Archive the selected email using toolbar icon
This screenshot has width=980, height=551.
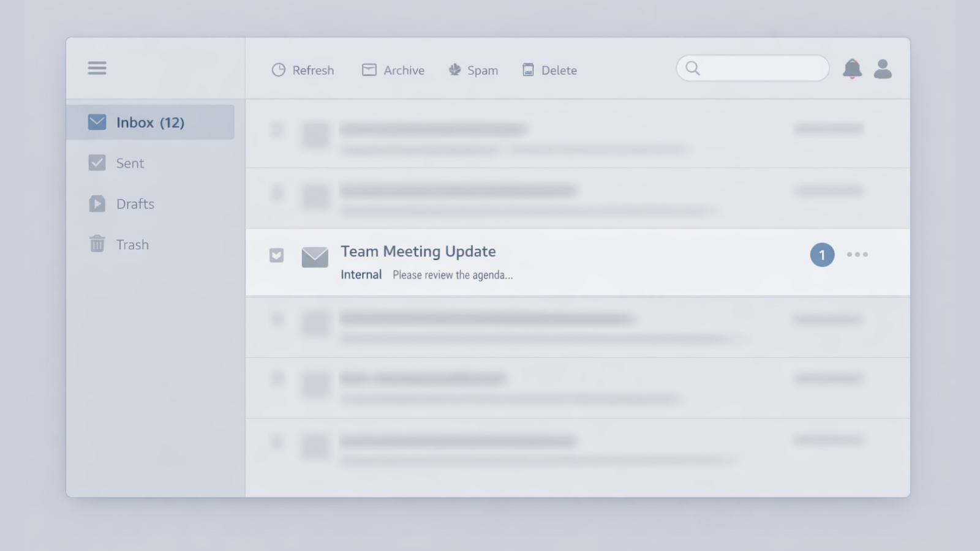point(369,70)
